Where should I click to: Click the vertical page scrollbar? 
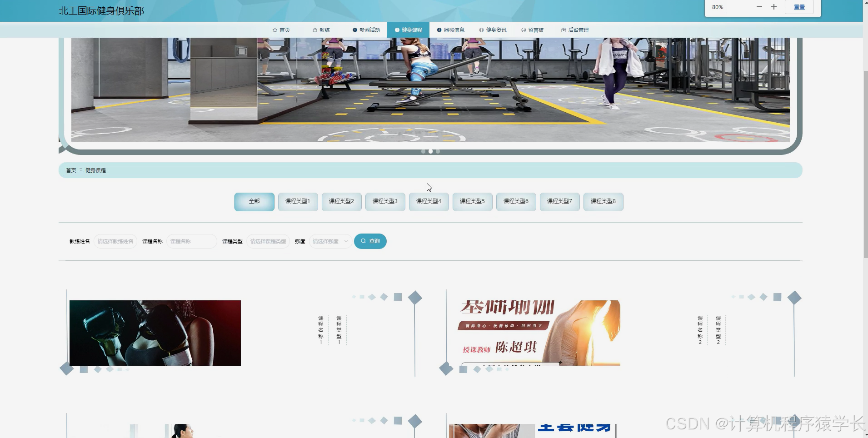pos(865,164)
